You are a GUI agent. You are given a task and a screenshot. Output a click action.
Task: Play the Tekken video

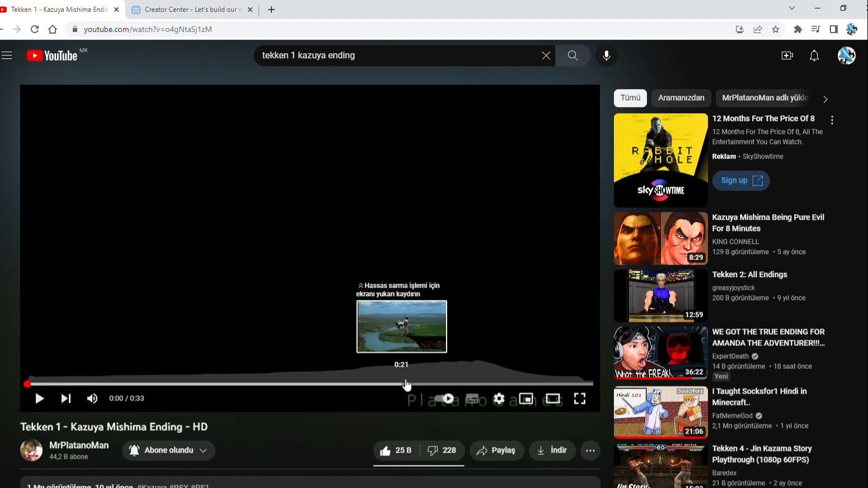tap(39, 398)
